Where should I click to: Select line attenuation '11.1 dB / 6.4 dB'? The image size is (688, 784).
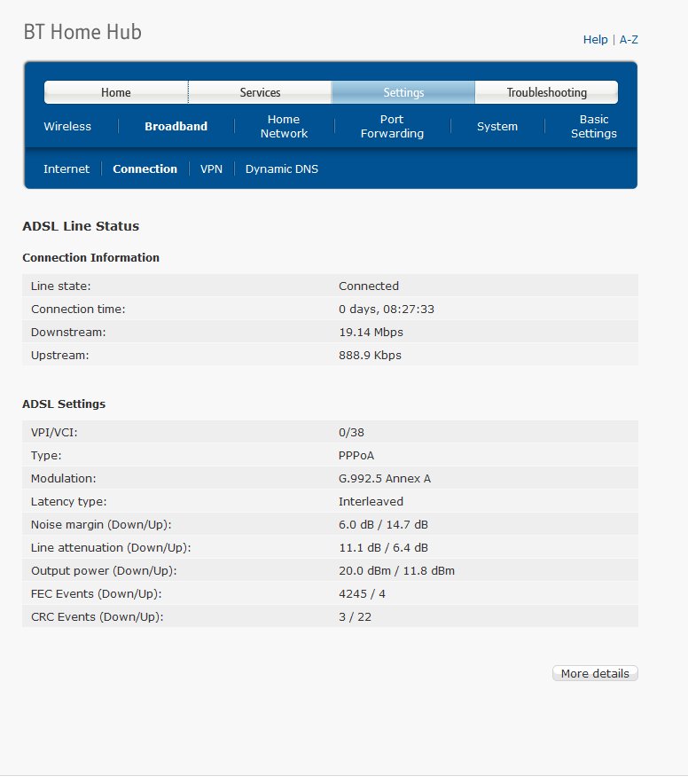coord(383,547)
